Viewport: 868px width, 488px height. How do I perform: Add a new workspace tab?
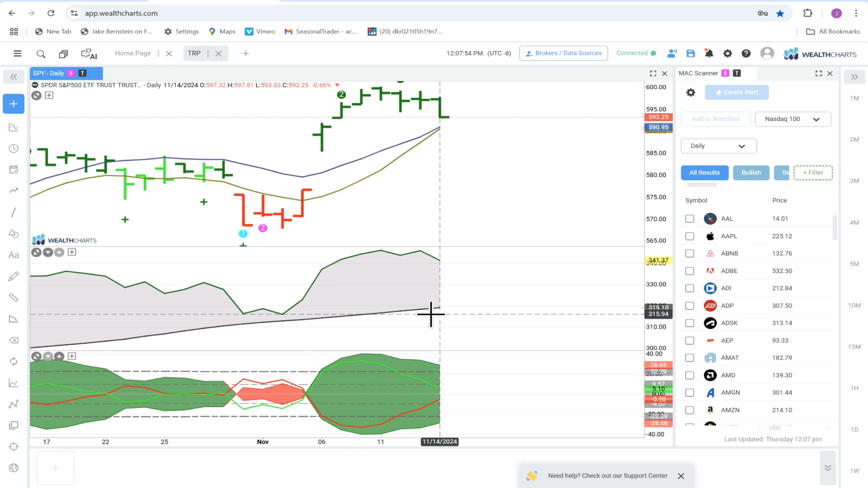pos(245,53)
